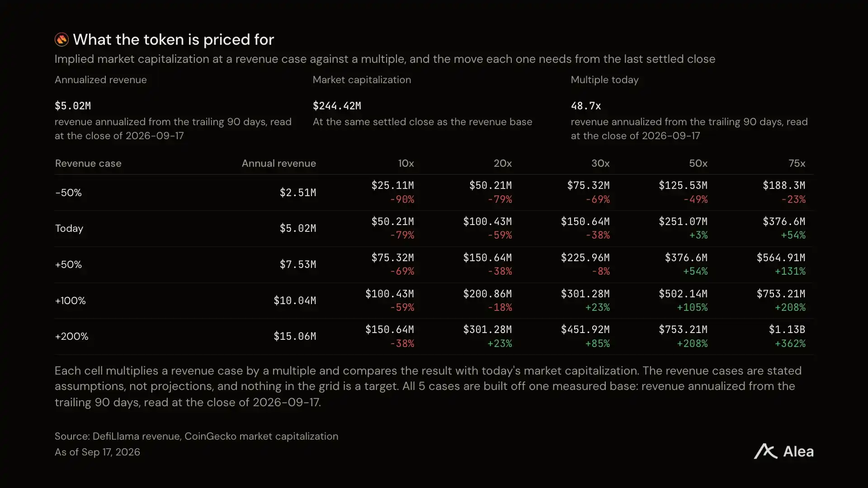Select the Today revenue case row

click(434, 228)
